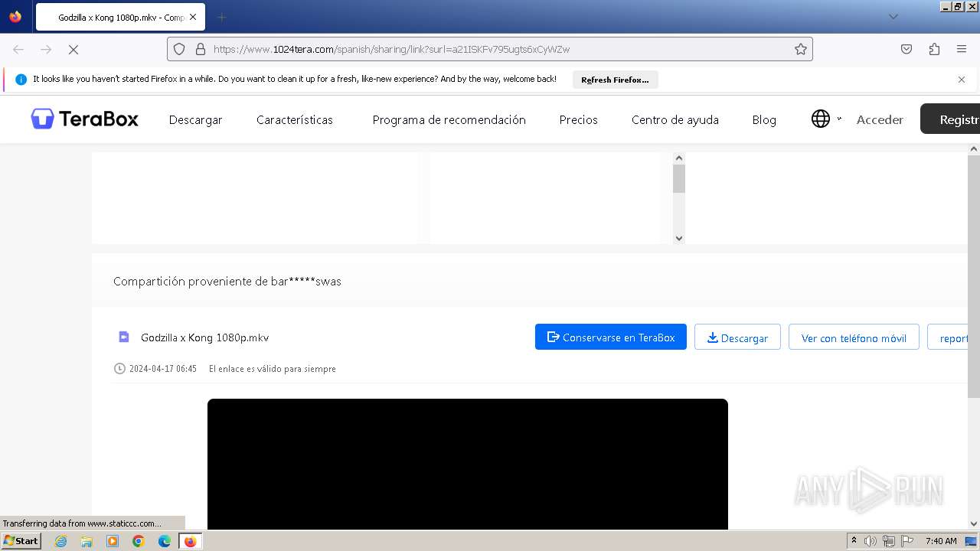
Task: Click the 7:40 AM clock
Action: tap(941, 541)
